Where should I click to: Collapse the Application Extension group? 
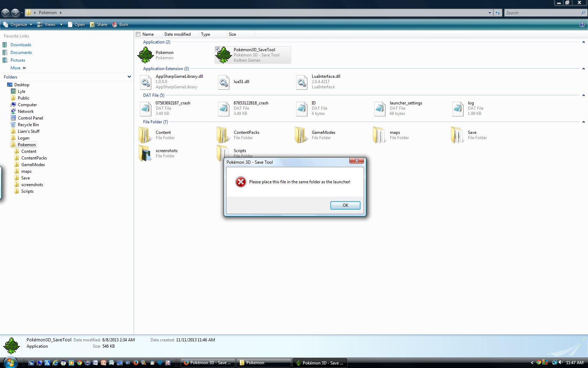(583, 69)
